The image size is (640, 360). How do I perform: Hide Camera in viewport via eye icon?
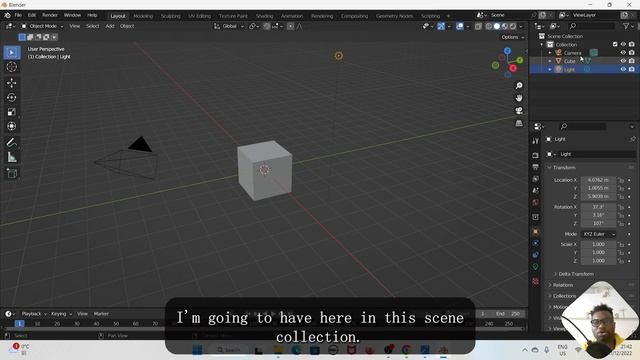point(623,53)
